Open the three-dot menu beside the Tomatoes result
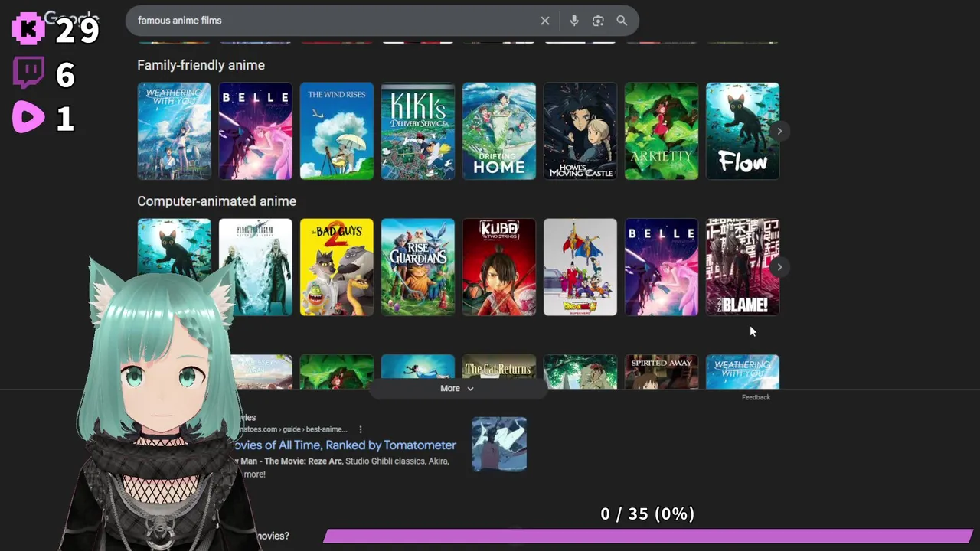 point(360,429)
